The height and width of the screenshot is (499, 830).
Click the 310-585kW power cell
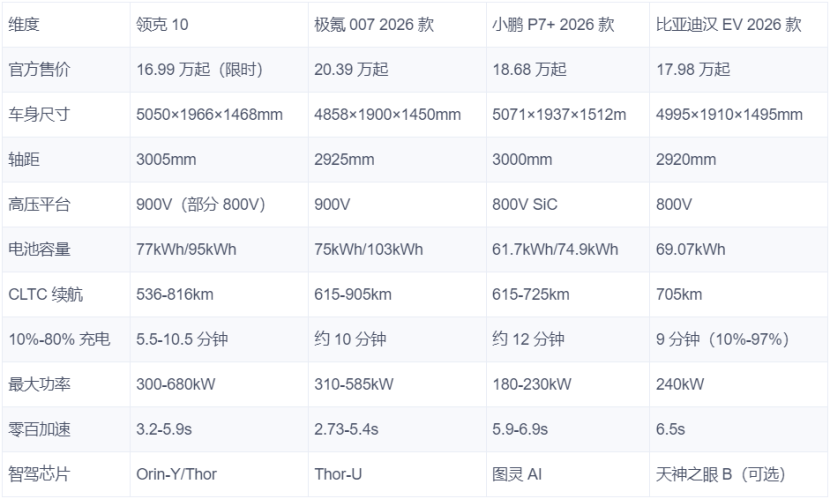[397, 384]
